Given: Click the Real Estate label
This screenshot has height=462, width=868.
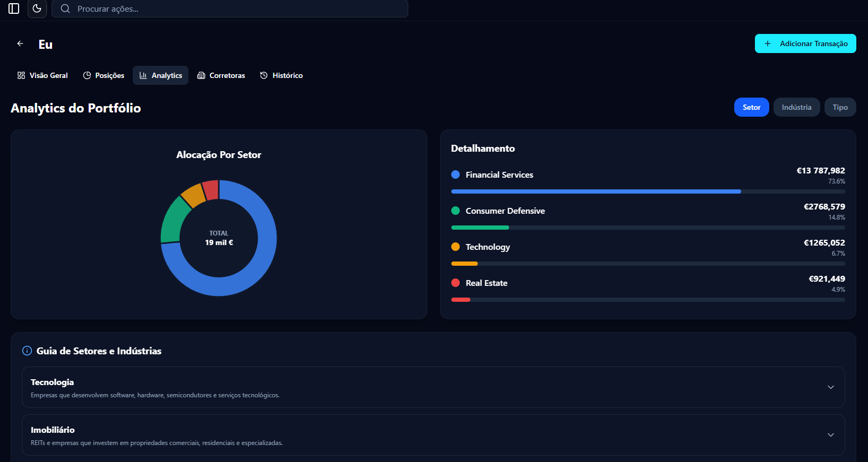Looking at the screenshot, I should (x=487, y=283).
